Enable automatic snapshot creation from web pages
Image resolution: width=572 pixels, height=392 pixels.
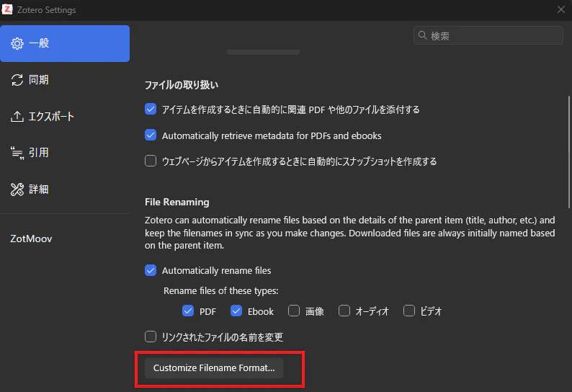click(151, 161)
